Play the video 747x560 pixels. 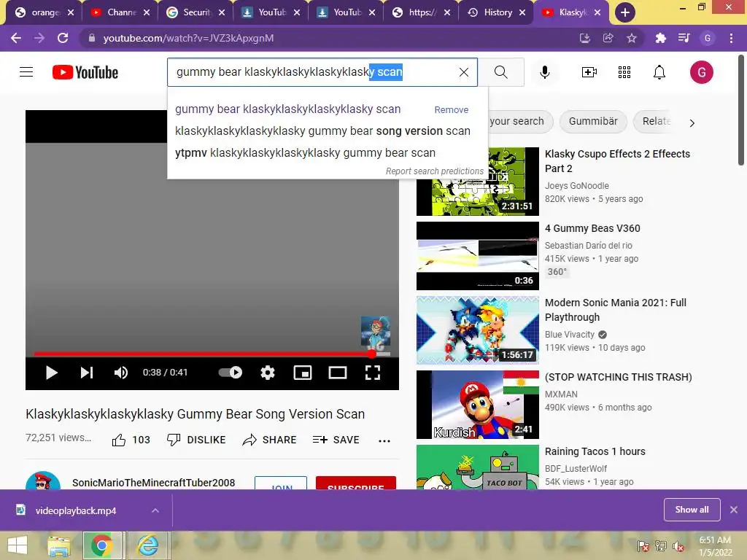[x=52, y=373]
